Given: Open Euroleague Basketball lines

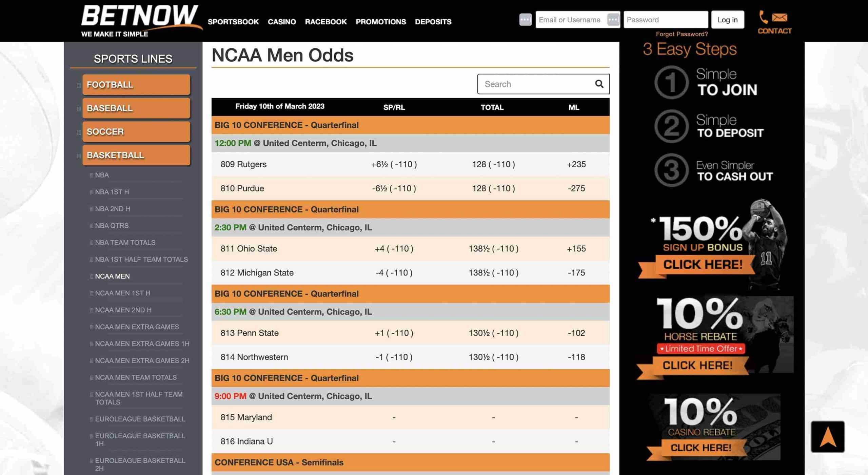Looking at the screenshot, I should tap(140, 419).
